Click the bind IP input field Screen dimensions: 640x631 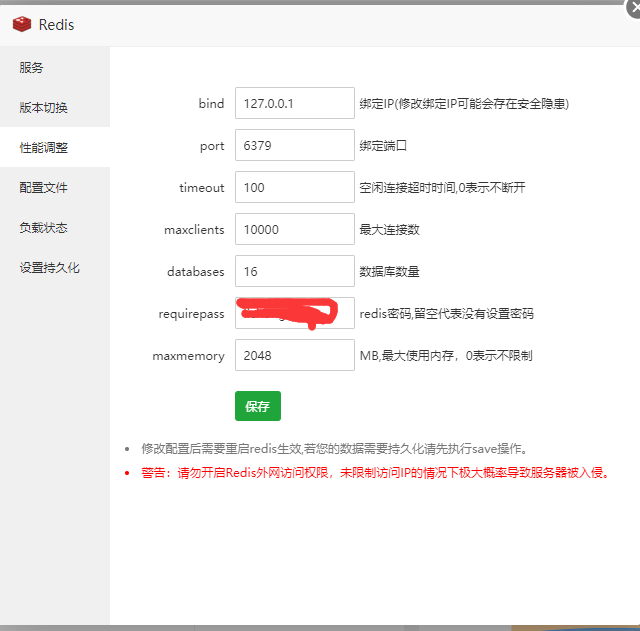295,103
